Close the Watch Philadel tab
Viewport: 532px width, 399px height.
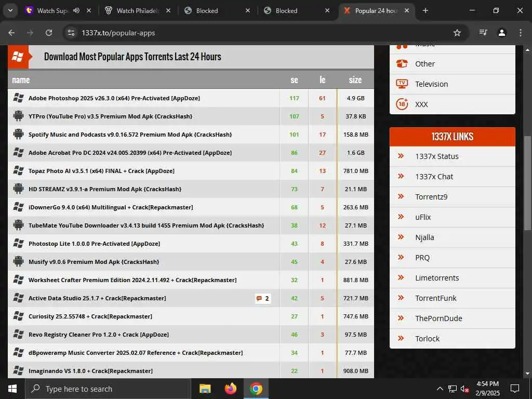(x=168, y=10)
